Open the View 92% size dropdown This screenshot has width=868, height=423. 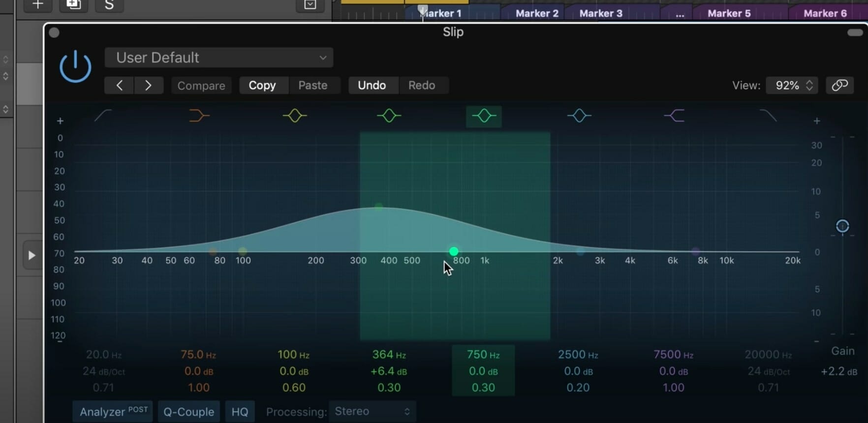pyautogui.click(x=792, y=85)
